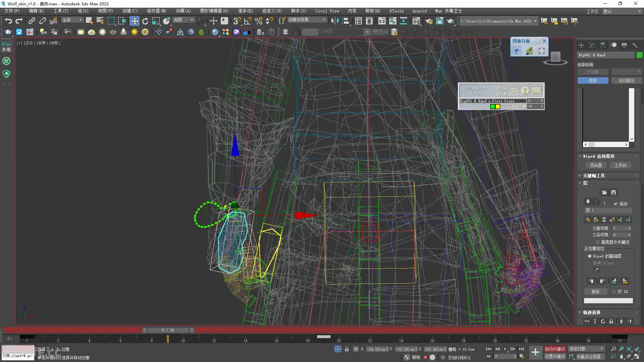The height and width of the screenshot is (362, 644).
Task: Click the Redo arrow icon
Action: pyautogui.click(x=19, y=21)
